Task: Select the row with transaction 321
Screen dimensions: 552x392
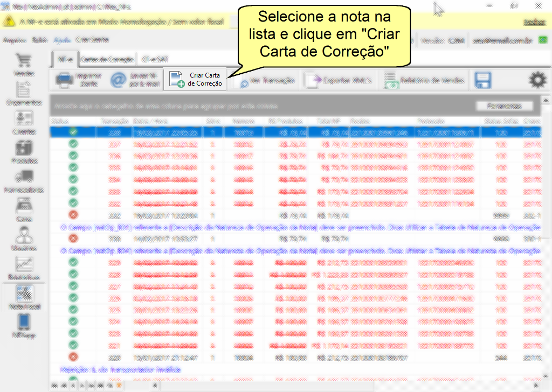Action: 296,346
